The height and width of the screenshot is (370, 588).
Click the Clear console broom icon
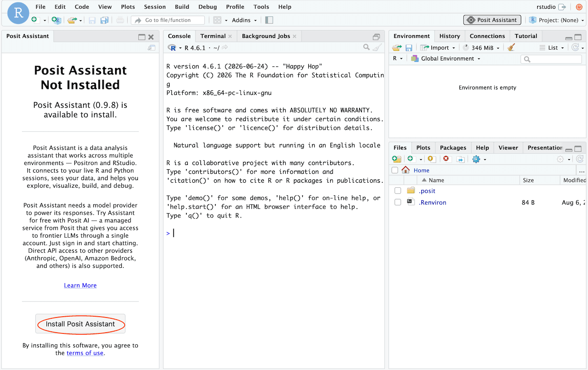378,47
